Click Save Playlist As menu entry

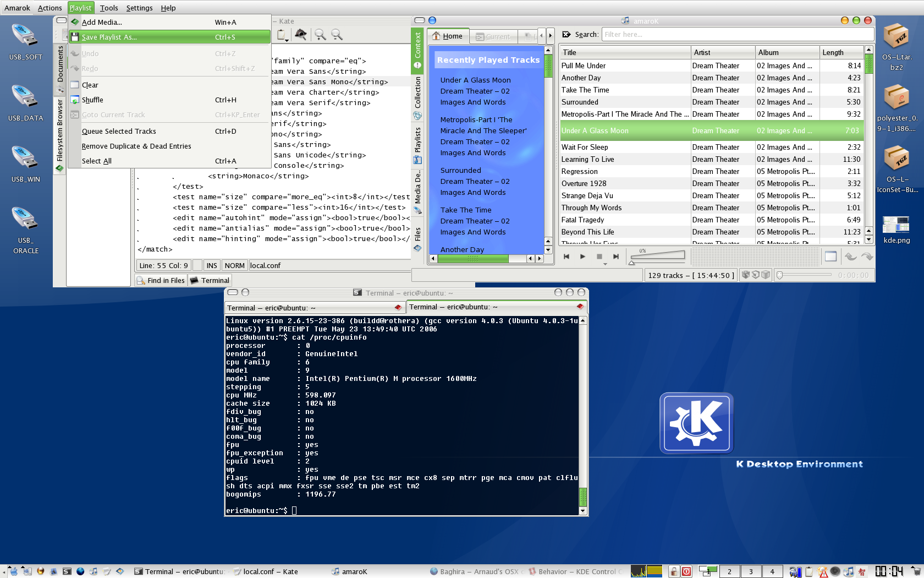pos(169,37)
